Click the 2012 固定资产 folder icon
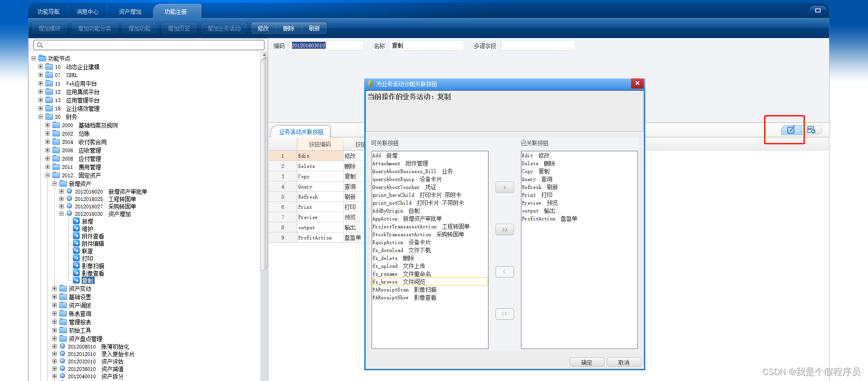 coord(56,175)
